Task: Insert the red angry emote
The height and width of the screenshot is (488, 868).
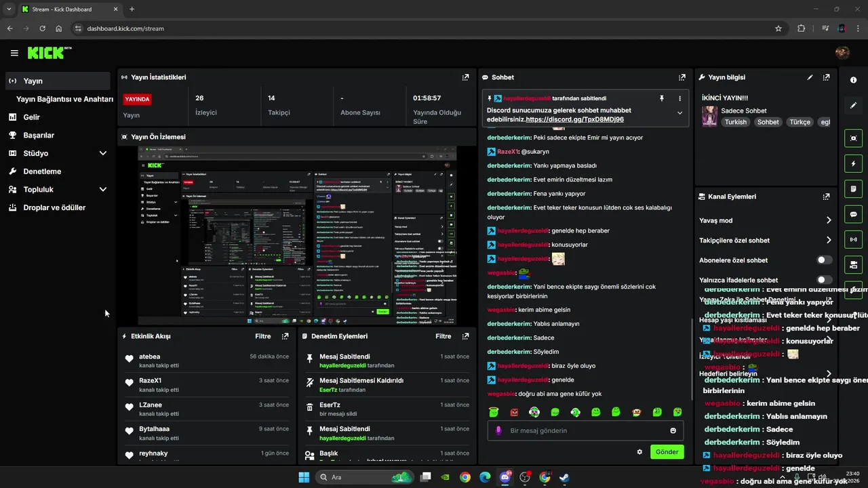Action: [514, 411]
